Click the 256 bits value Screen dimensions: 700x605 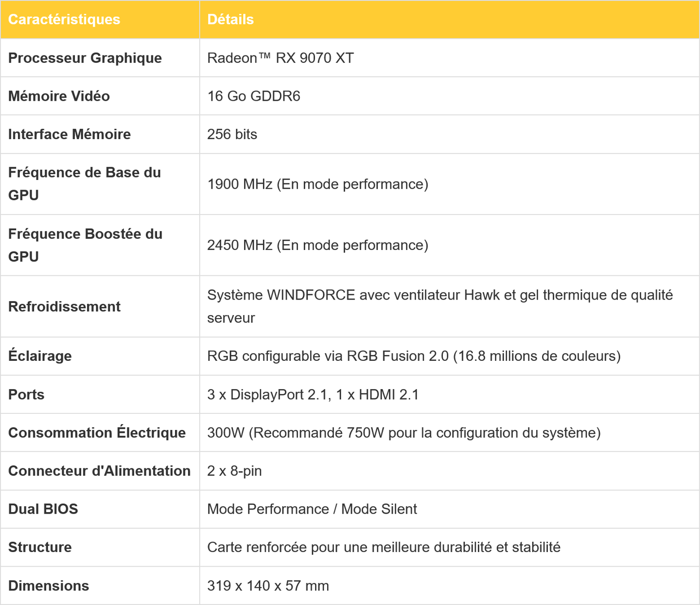click(232, 134)
